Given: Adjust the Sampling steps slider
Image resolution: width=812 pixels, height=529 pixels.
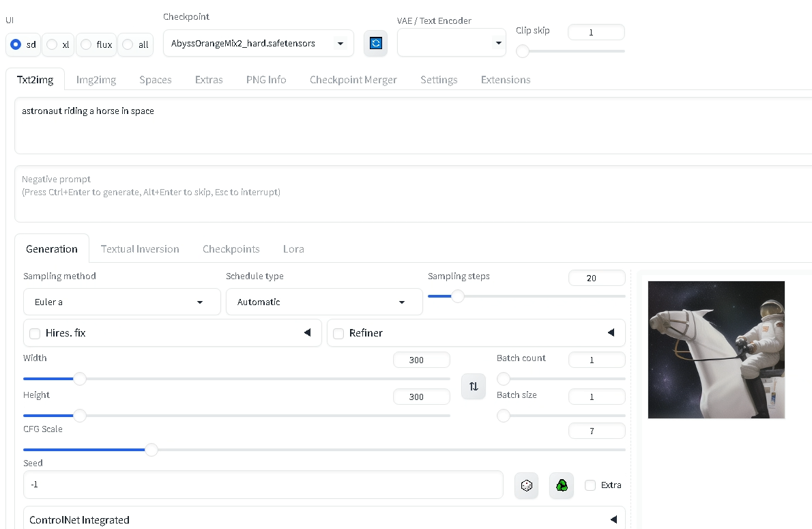Looking at the screenshot, I should (x=527, y=296).
